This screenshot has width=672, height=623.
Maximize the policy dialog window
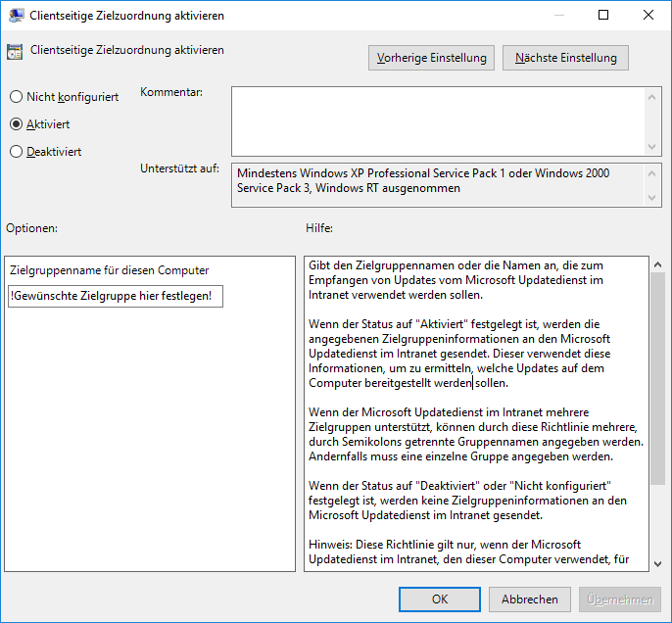coord(603,16)
